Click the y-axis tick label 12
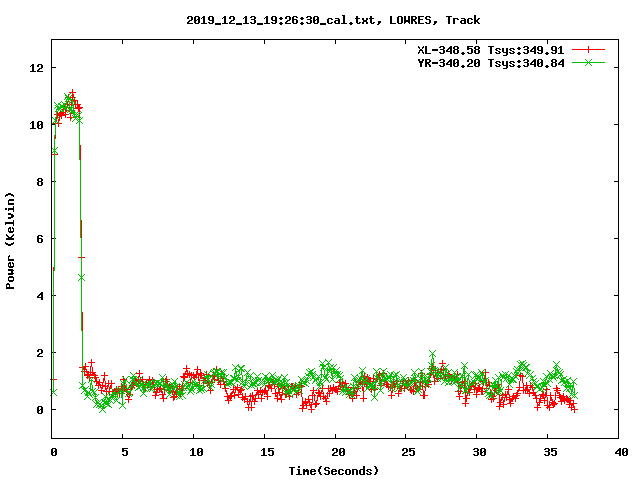 (36, 68)
